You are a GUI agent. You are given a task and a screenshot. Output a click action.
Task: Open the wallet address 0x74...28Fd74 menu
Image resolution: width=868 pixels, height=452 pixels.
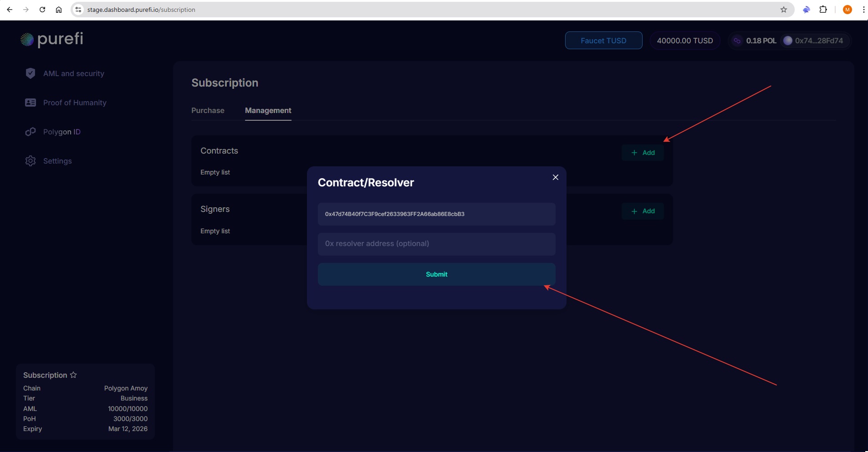click(x=813, y=41)
